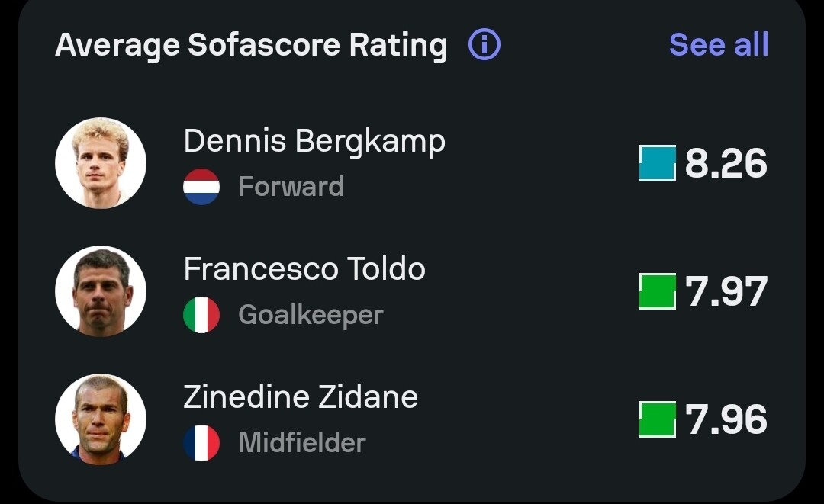The image size is (824, 504).
Task: Open the Zinedine Zidane player name
Action: point(301,397)
